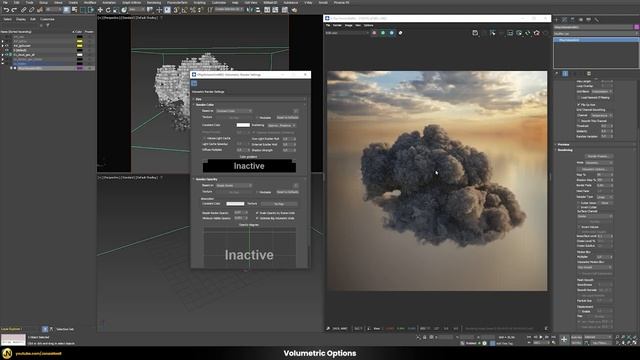Click the Mirror tool icon
Viewport: 640px width, 360px height.
[250, 10]
